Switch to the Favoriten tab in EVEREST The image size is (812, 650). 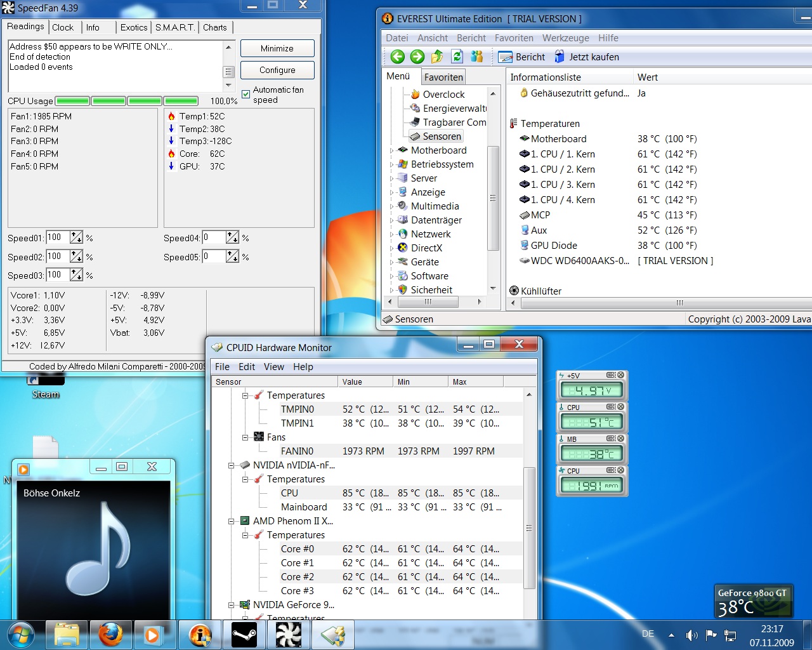(x=443, y=77)
